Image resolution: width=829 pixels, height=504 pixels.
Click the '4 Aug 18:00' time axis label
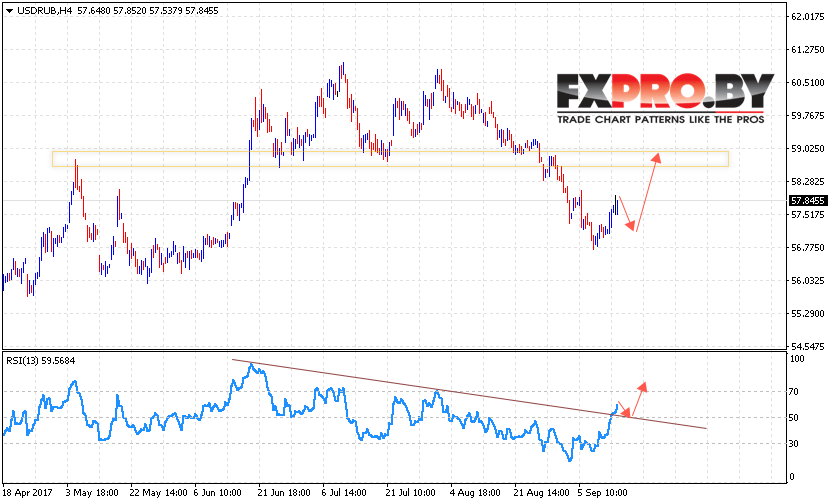tap(475, 493)
